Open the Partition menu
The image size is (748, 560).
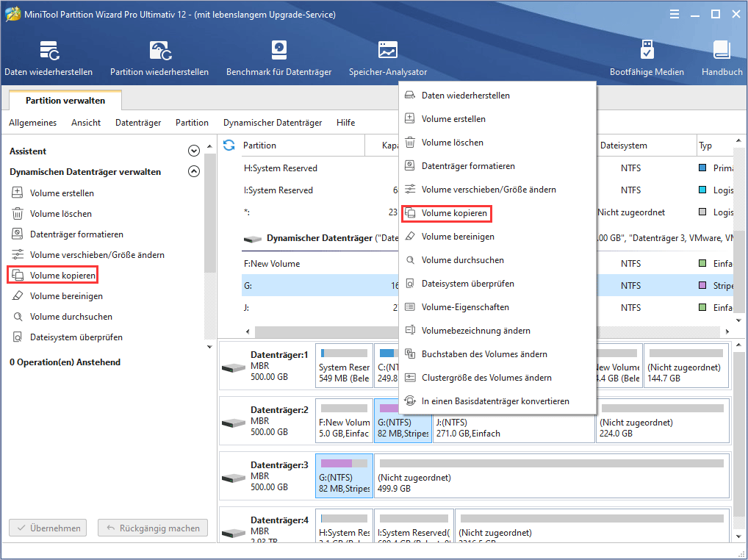(192, 123)
